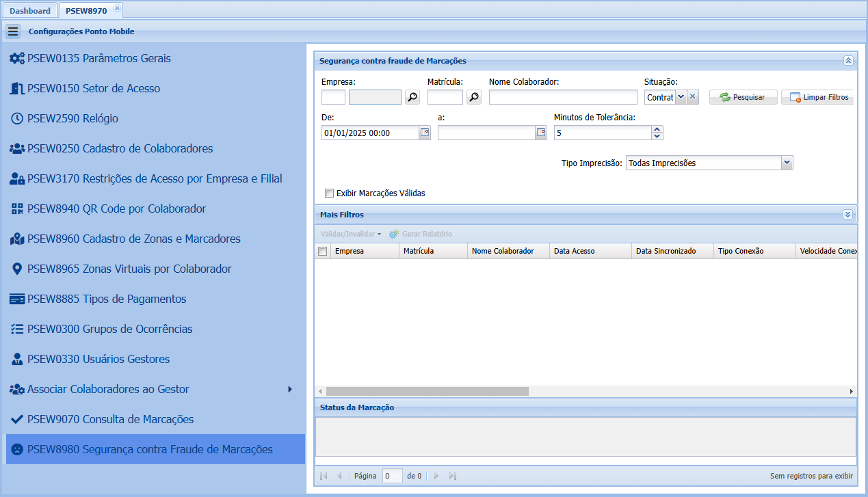Click the hamburger menu icon
This screenshot has width=868, height=497.
[x=13, y=31]
